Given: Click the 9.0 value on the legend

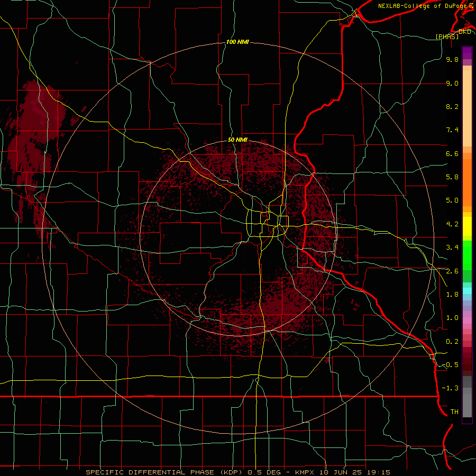Looking at the screenshot, I should pos(452,83).
